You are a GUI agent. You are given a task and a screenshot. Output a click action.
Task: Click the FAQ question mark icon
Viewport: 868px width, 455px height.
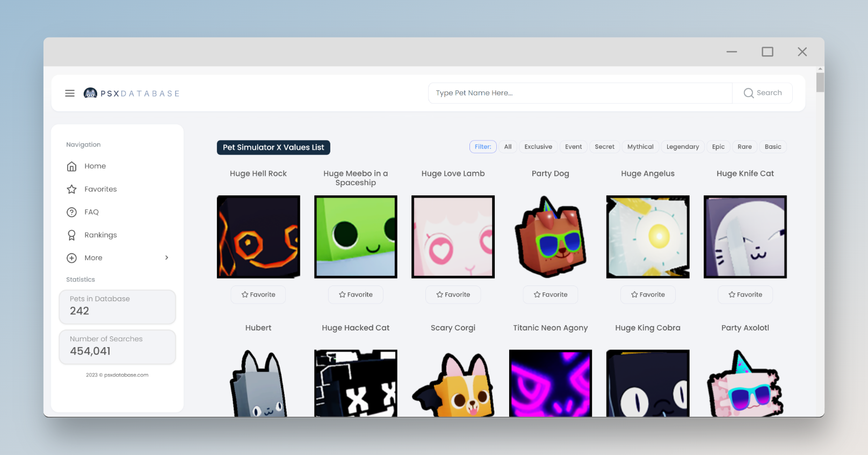(x=71, y=212)
